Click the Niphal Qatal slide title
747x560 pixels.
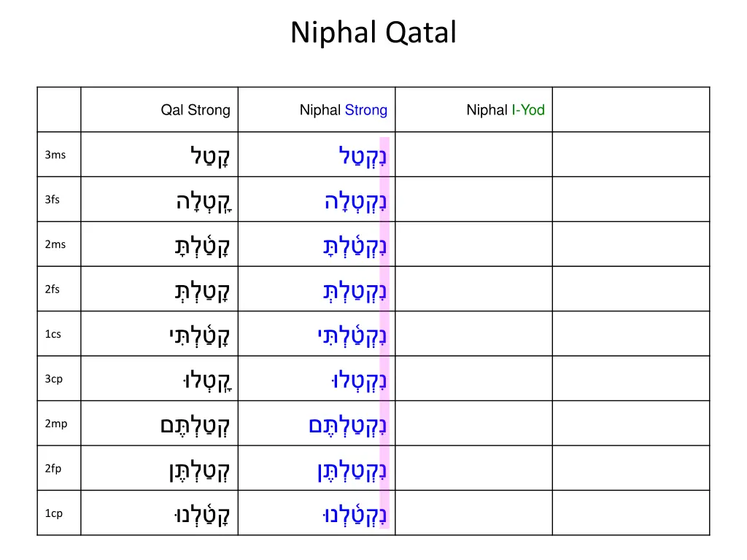point(373,33)
